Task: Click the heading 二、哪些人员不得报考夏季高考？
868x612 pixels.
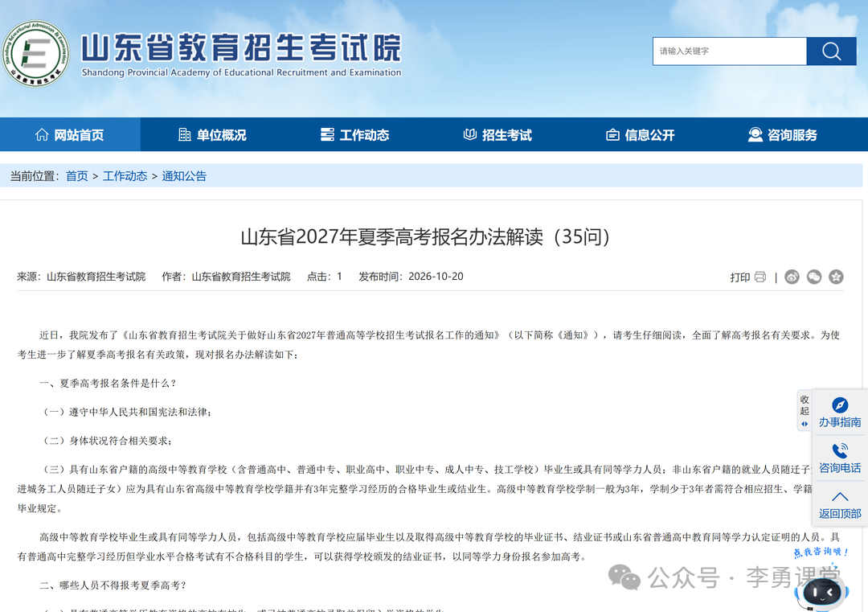Action: pos(113,585)
